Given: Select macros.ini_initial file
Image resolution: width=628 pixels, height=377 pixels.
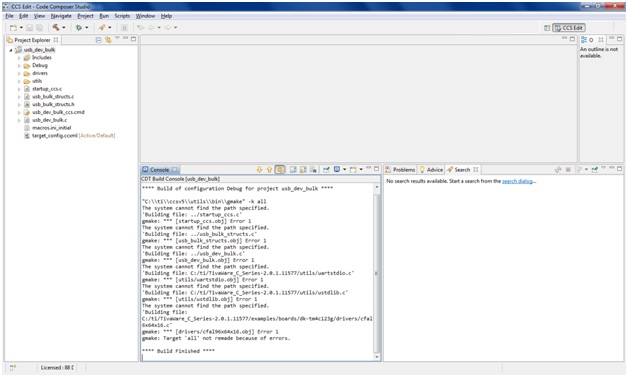Looking at the screenshot, I should pyautogui.click(x=51, y=128).
